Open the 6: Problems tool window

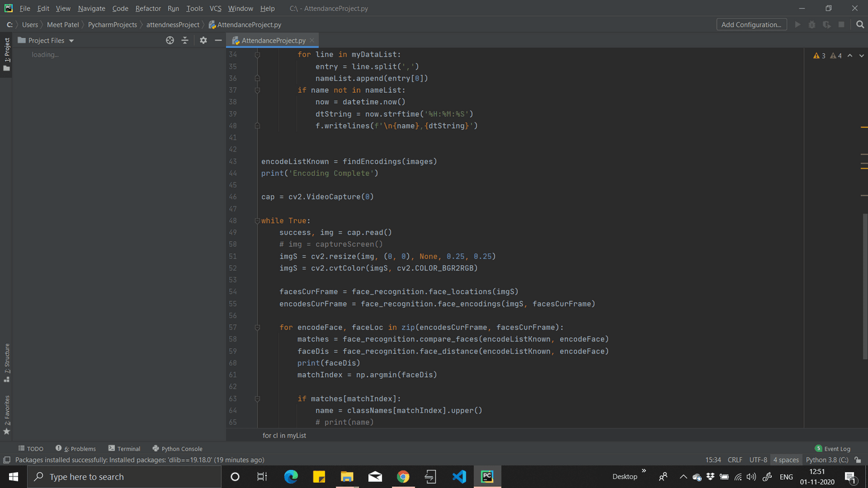tap(76, 448)
